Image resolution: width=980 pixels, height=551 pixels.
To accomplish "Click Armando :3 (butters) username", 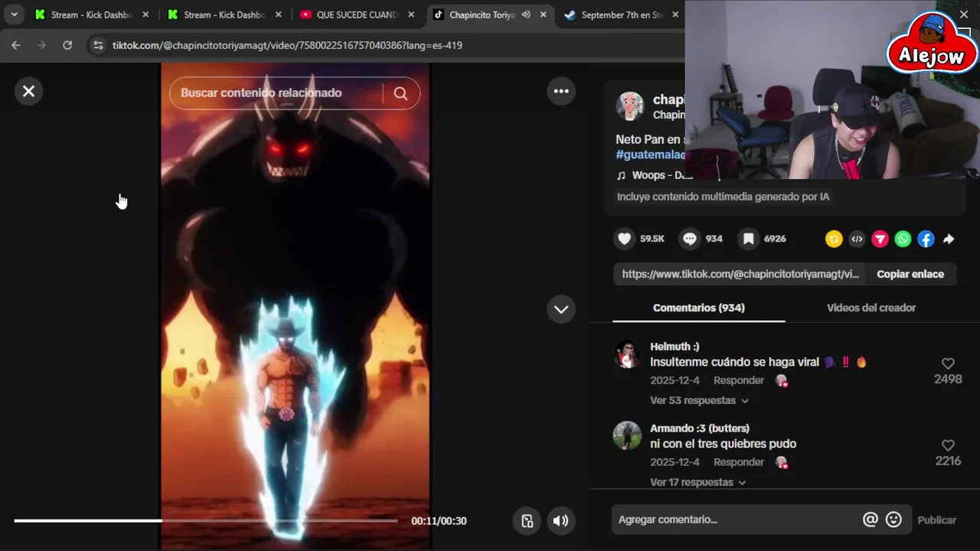I will point(700,429).
